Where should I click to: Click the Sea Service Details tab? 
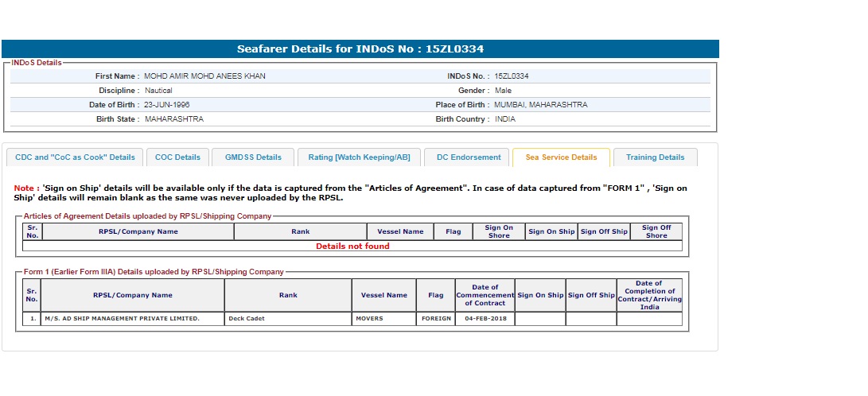[x=561, y=157]
